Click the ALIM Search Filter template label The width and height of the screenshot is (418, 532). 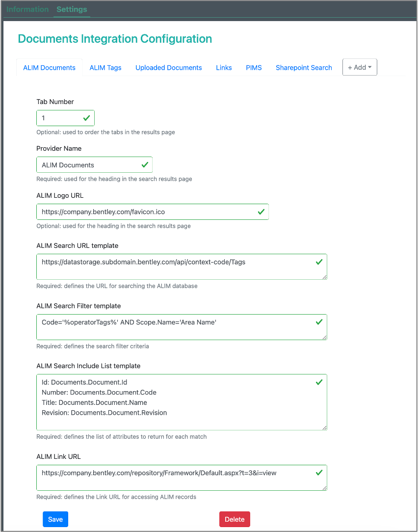[78, 306]
